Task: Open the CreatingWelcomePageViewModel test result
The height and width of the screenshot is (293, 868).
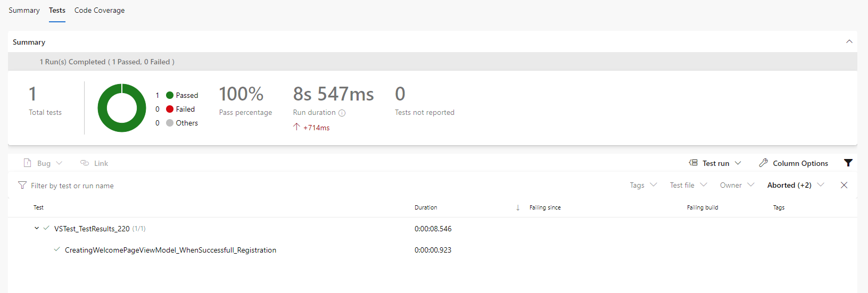Action: pos(170,250)
